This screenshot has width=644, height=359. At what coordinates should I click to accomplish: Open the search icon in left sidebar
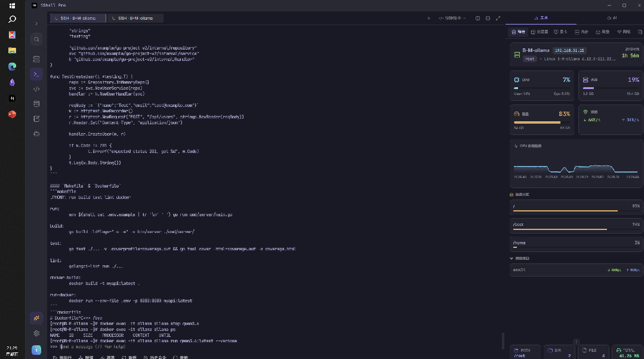36,39
